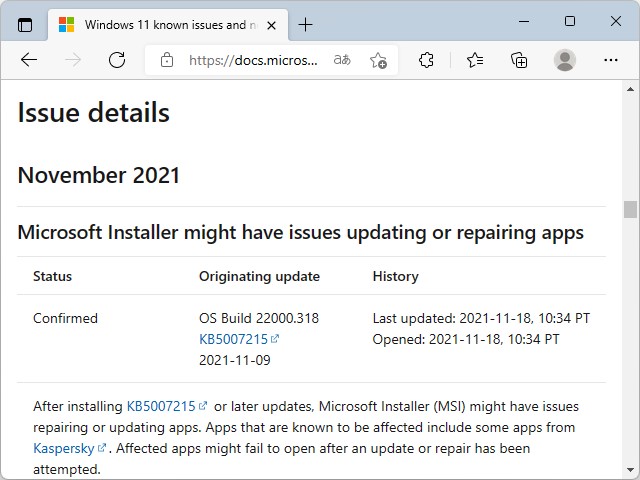Viewport: 640px width, 480px height.
Task: Click the November 2021 heading
Action: (x=99, y=175)
